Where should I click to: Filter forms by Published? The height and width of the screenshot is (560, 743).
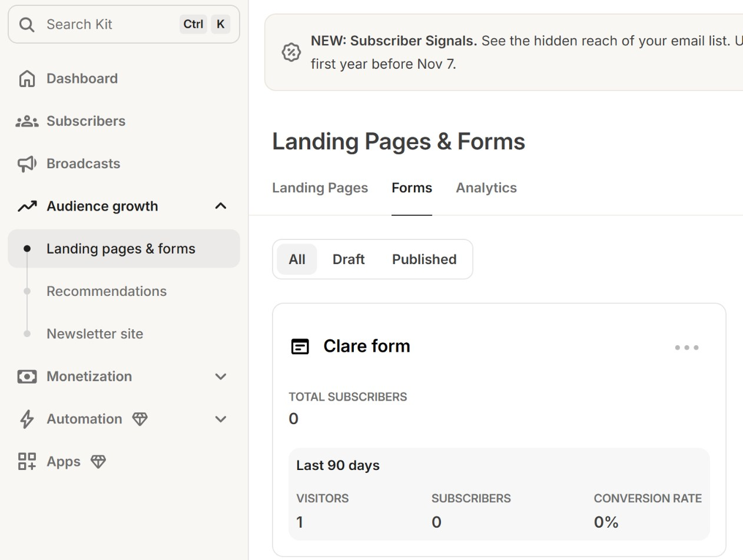click(x=424, y=259)
